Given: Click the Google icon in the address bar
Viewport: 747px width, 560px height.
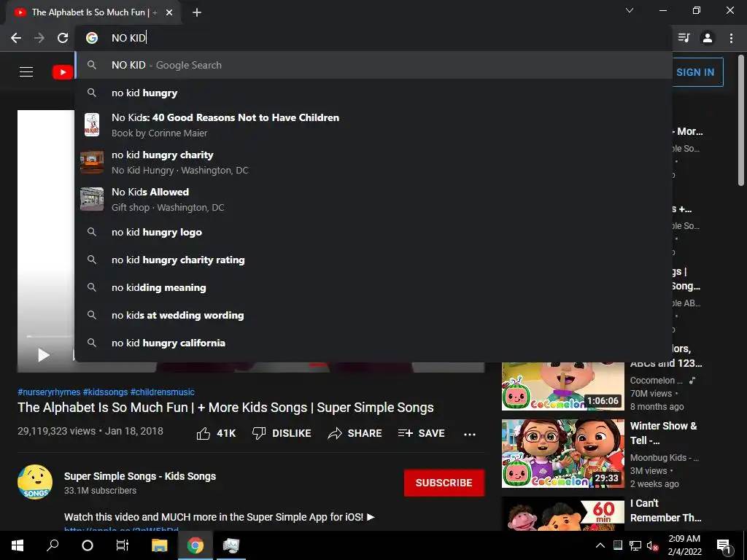Looking at the screenshot, I should coord(91,38).
